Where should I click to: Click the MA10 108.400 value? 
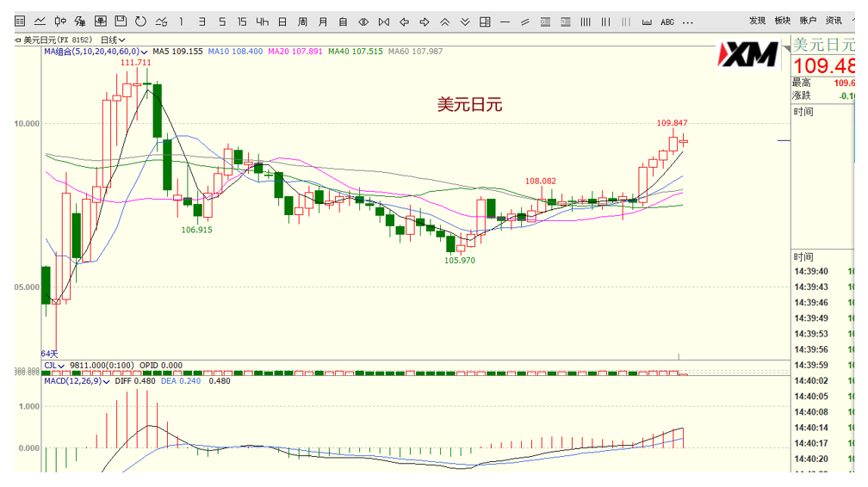pyautogui.click(x=235, y=52)
